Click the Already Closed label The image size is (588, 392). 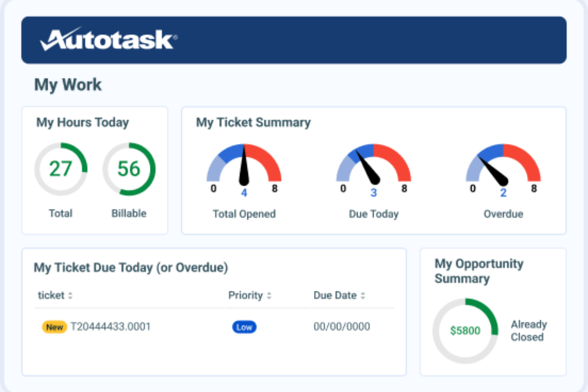coord(529,330)
